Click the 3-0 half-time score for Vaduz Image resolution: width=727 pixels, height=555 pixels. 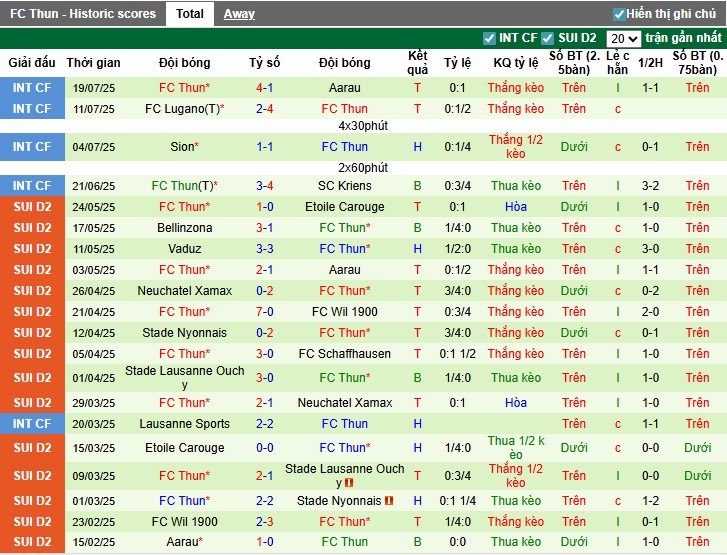pyautogui.click(x=650, y=249)
